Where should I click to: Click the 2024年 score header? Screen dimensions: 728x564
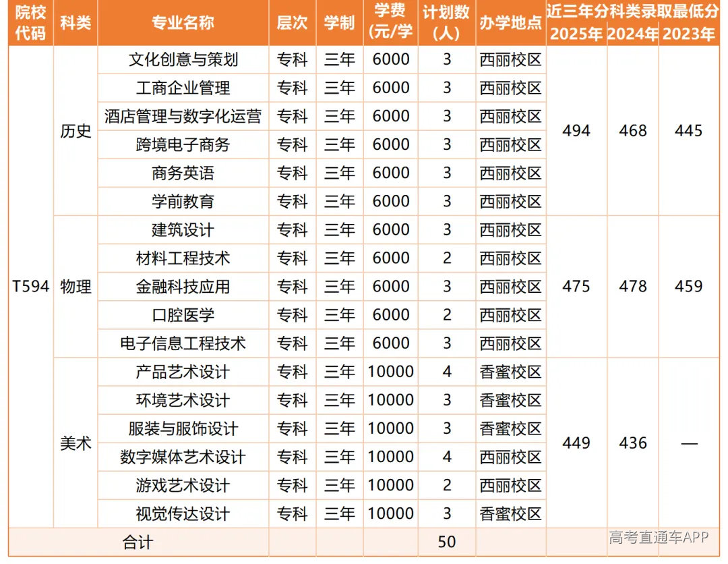[633, 34]
